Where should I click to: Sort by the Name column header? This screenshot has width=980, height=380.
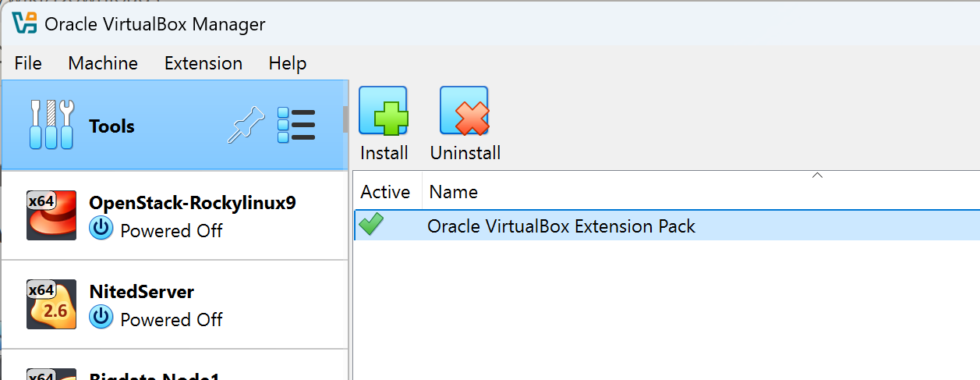click(x=701, y=191)
